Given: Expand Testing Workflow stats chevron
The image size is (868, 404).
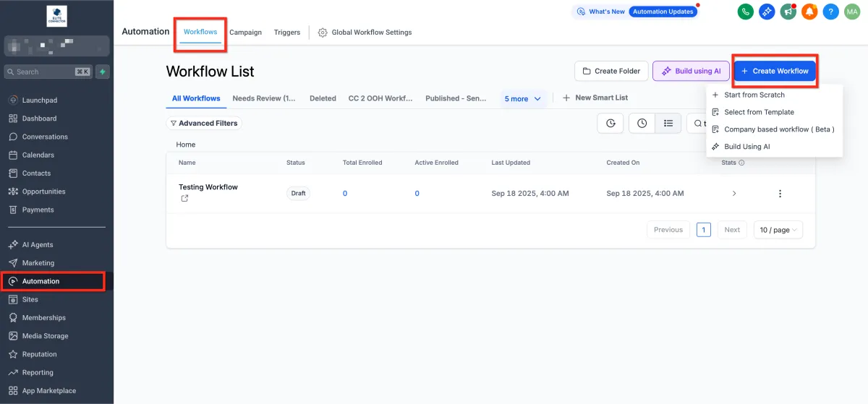Looking at the screenshot, I should click(734, 194).
